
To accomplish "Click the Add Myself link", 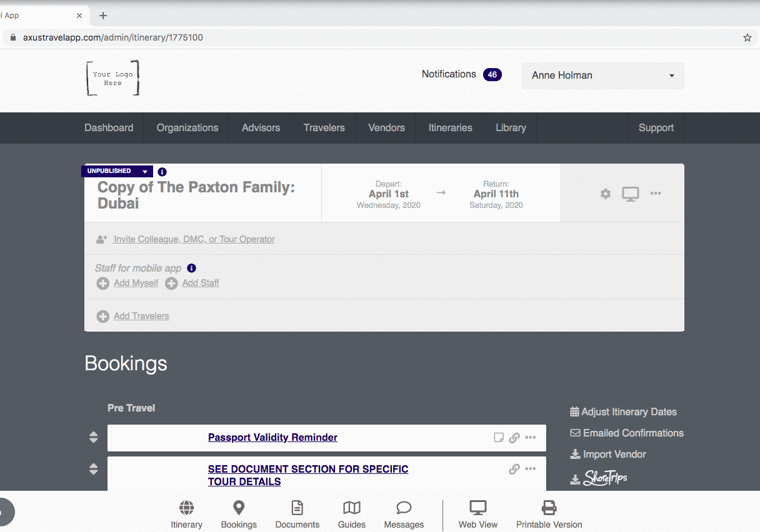I will 136,283.
